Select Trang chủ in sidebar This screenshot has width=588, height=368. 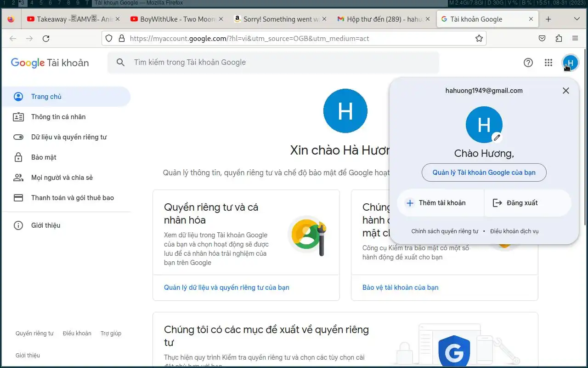pyautogui.click(x=66, y=97)
